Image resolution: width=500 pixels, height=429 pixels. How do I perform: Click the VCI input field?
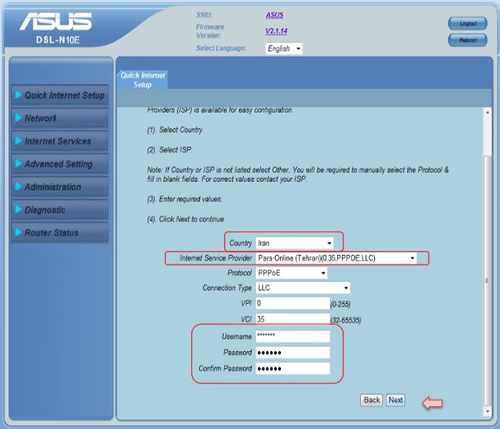click(x=293, y=319)
